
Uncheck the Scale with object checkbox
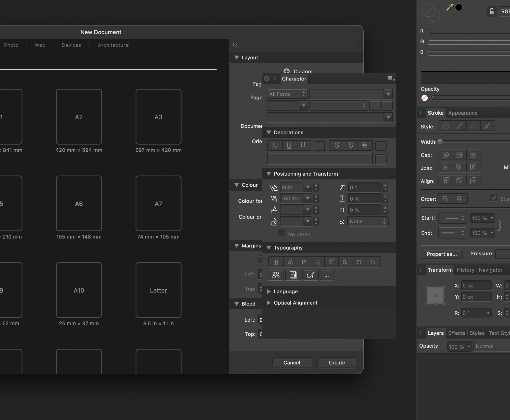click(494, 198)
